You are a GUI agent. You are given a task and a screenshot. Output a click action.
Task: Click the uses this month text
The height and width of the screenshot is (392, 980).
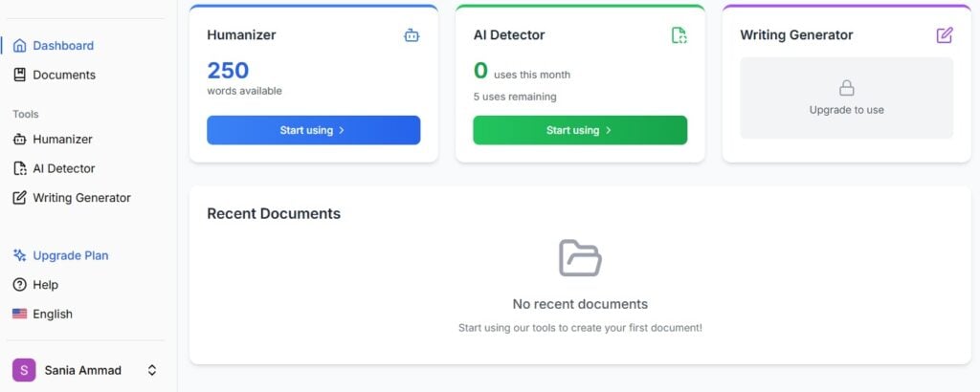tap(532, 75)
